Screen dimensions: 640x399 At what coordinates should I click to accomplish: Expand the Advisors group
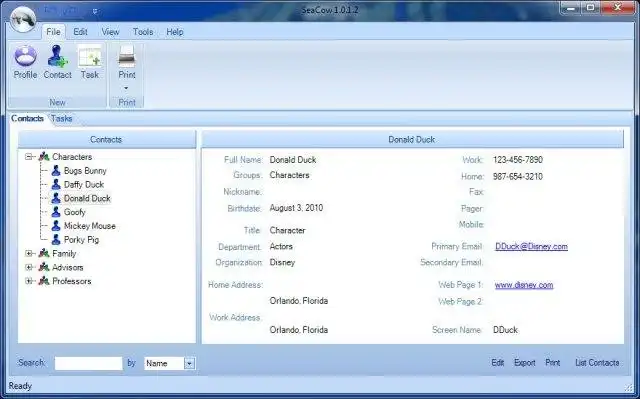[29, 268]
